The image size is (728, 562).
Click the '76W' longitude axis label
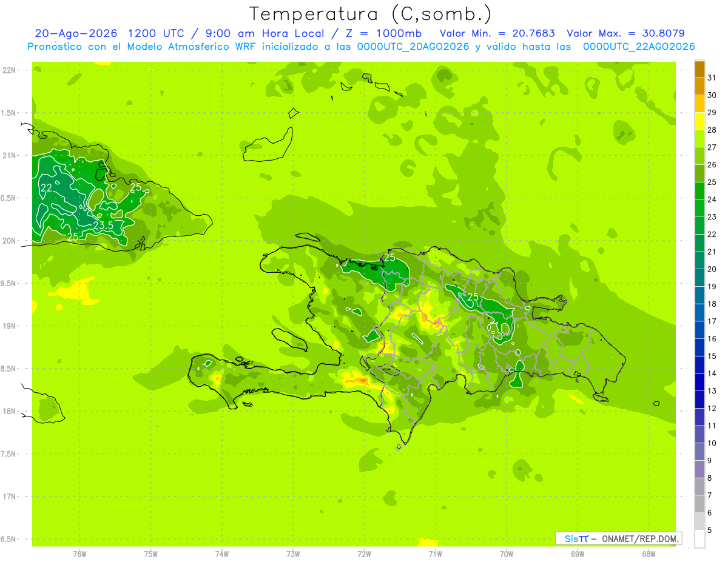pyautogui.click(x=79, y=554)
